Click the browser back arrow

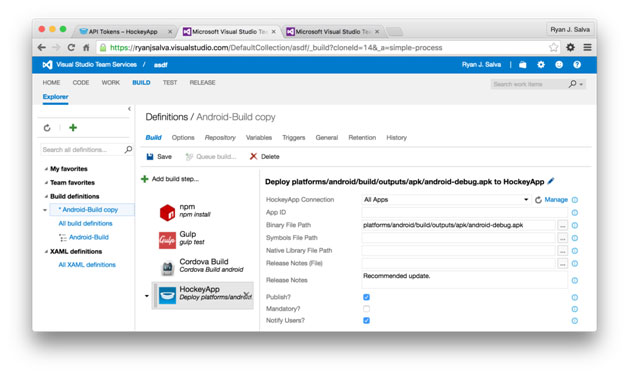click(x=41, y=47)
